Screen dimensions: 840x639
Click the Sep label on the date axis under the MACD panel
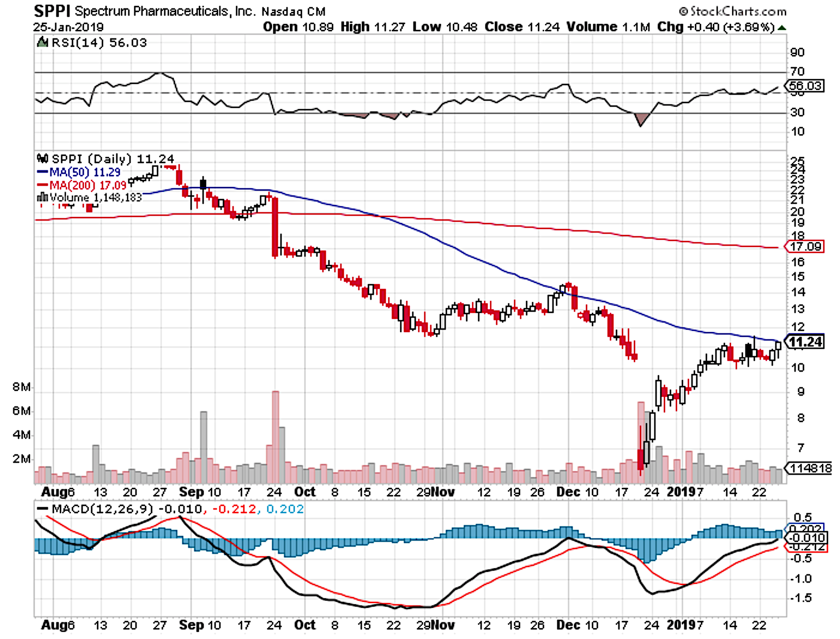coord(192,625)
